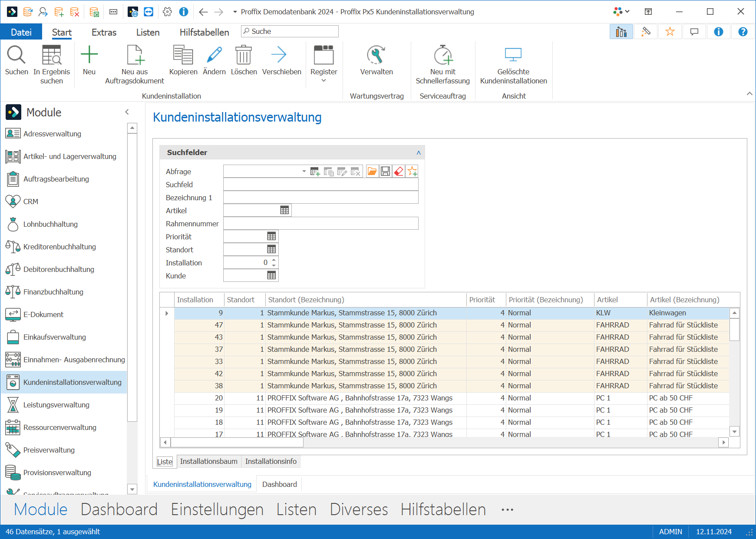The width and height of the screenshot is (756, 539).
Task: Click Neu mit Schnellerfassung stopwatch icon
Action: click(443, 55)
